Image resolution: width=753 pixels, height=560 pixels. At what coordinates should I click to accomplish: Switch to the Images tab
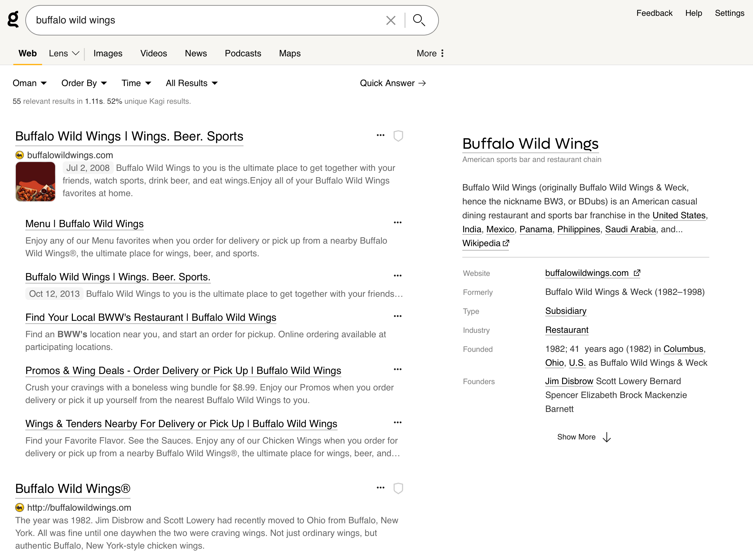(108, 53)
